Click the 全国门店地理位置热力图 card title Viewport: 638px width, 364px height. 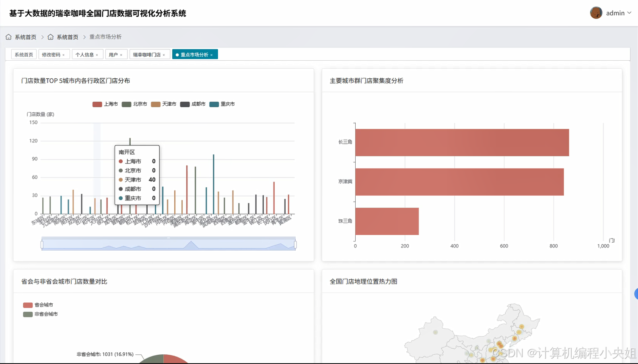pyautogui.click(x=364, y=282)
